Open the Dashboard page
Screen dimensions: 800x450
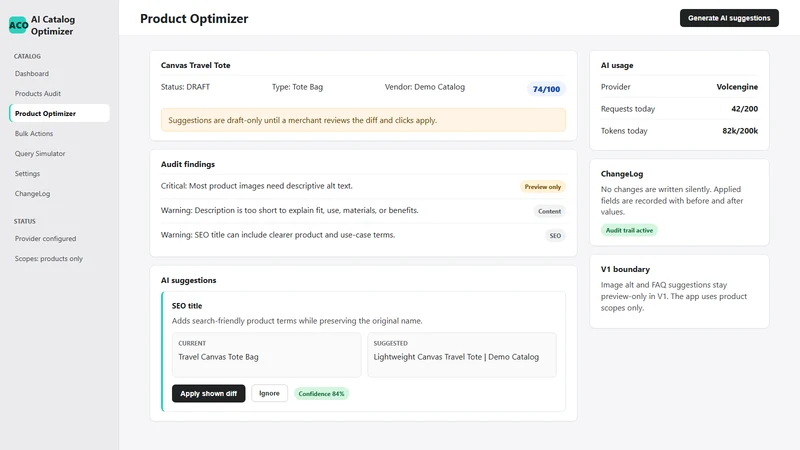point(32,73)
